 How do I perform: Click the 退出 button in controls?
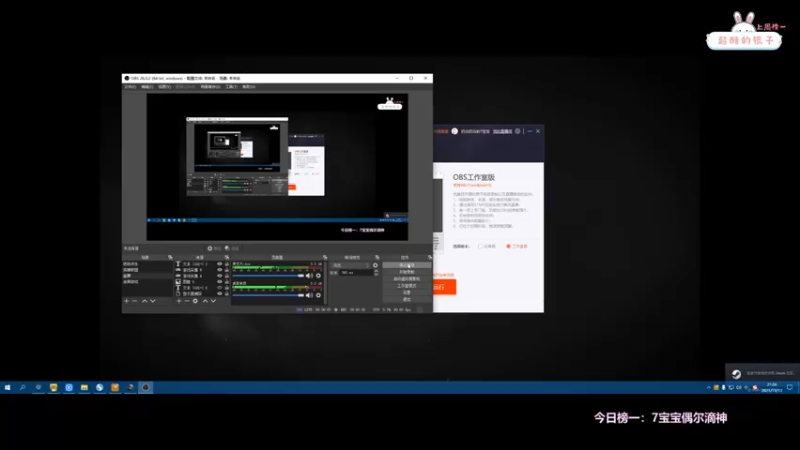point(407,299)
